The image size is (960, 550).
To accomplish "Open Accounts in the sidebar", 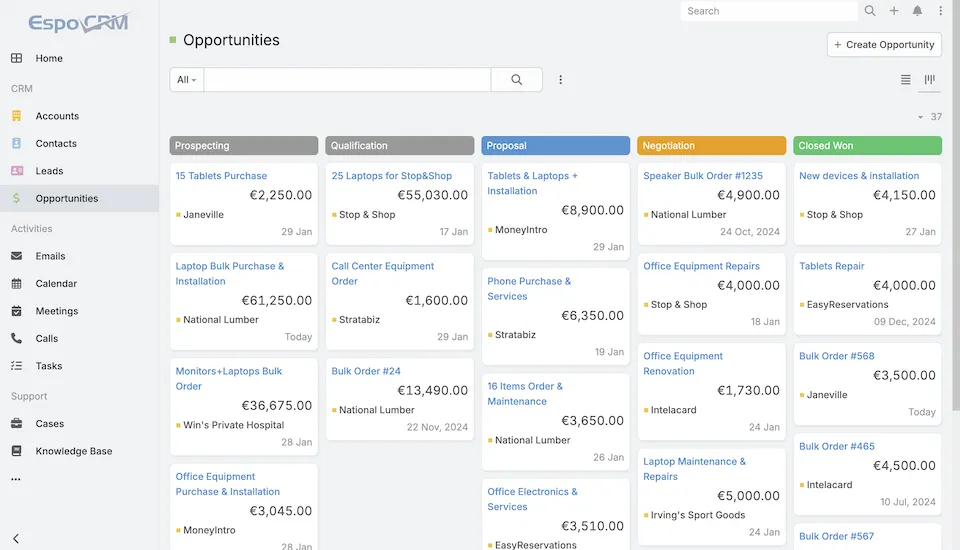I will 57,116.
